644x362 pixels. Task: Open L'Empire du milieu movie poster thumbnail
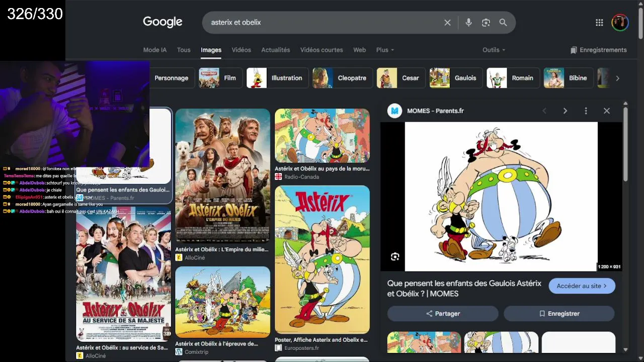click(222, 175)
